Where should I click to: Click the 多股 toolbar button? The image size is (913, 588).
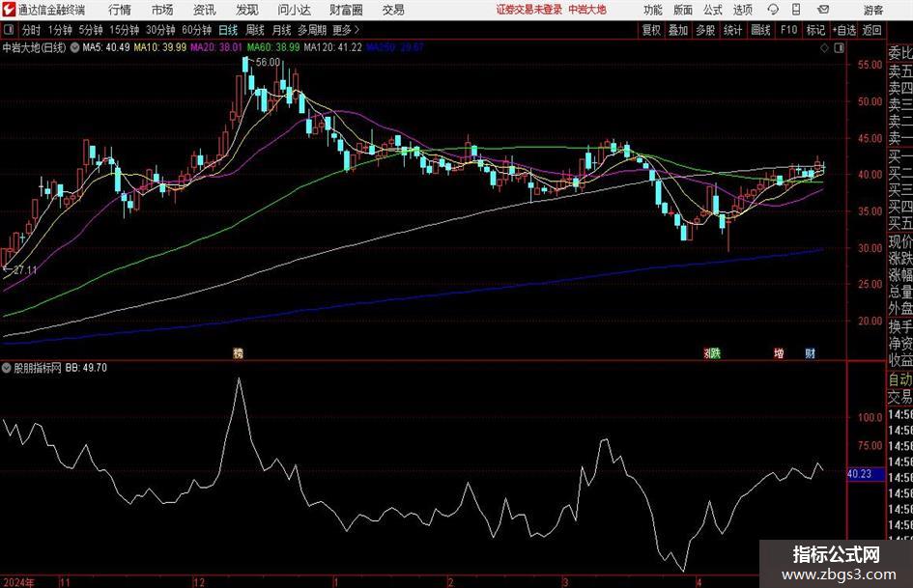705,30
